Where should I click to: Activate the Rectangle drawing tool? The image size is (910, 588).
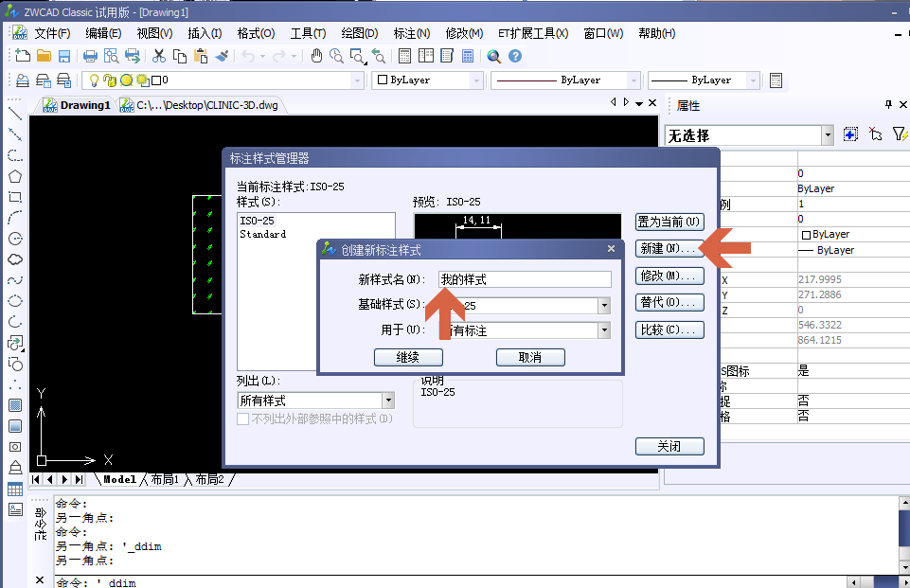tap(13, 197)
